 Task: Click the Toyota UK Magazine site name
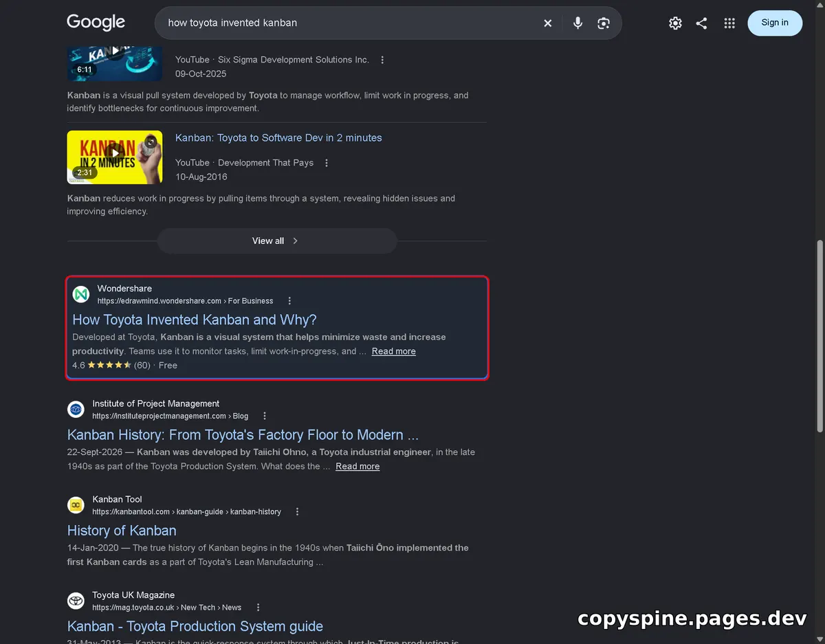tap(133, 595)
